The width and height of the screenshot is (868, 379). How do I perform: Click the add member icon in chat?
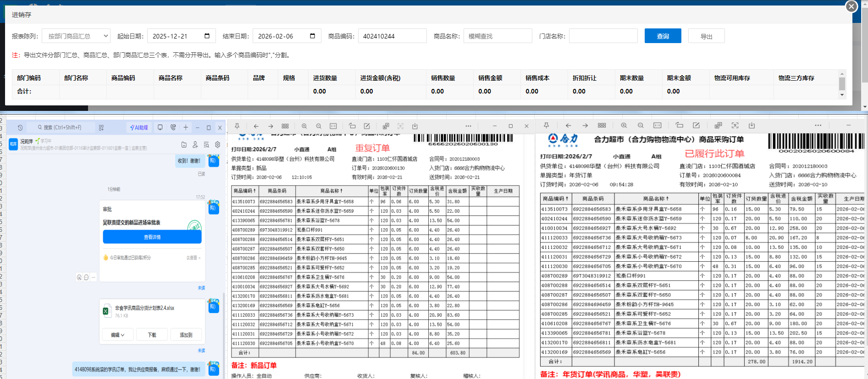(195, 145)
